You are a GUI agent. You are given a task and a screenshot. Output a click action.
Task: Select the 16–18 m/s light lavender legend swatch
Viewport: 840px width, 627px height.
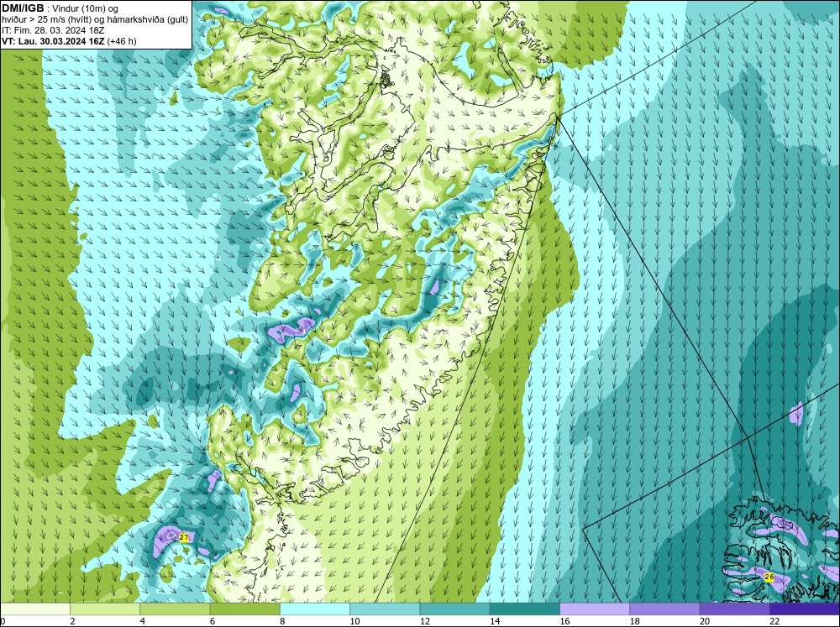(595, 609)
